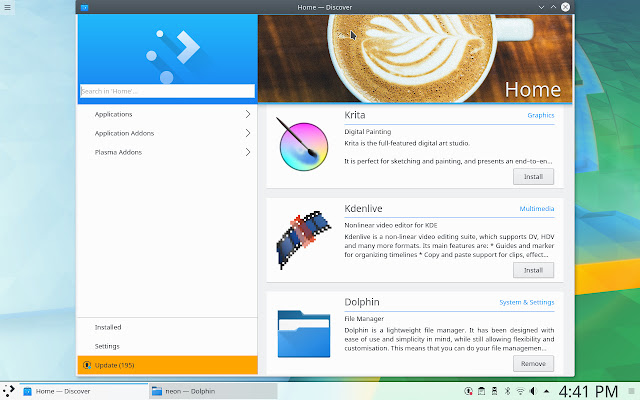Click the Home coffee banner image
This screenshot has width=640, height=400.
(x=415, y=58)
